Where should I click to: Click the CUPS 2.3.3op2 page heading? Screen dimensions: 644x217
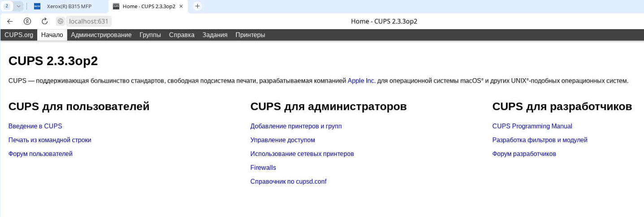pos(53,61)
